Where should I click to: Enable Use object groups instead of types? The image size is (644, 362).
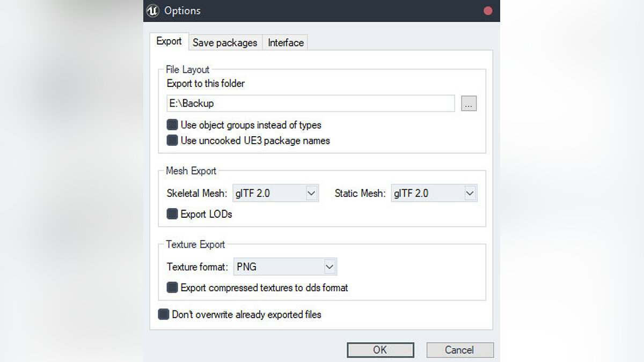click(172, 125)
